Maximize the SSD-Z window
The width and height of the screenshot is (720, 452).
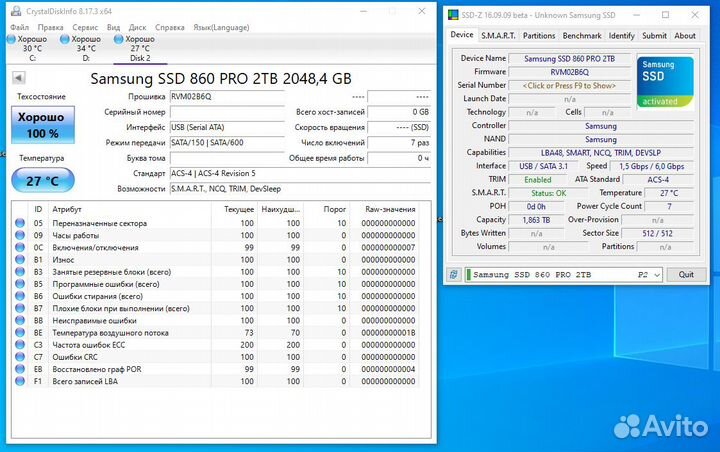pyautogui.click(x=665, y=15)
